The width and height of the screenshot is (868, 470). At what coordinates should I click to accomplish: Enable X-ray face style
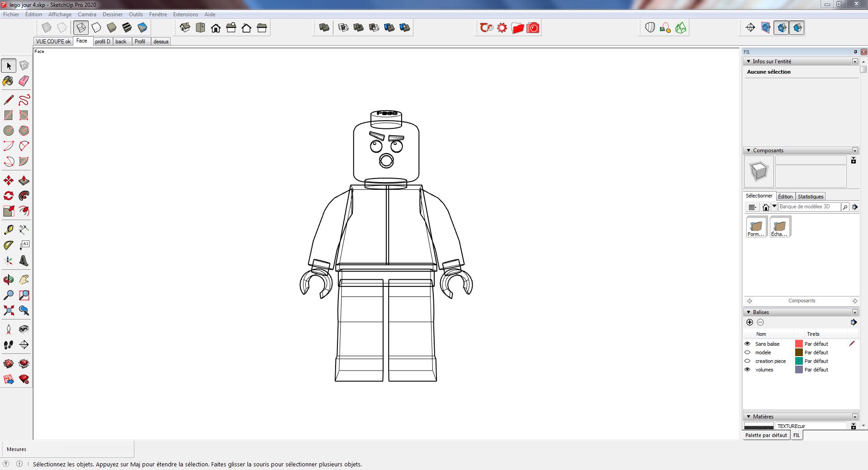pos(47,28)
